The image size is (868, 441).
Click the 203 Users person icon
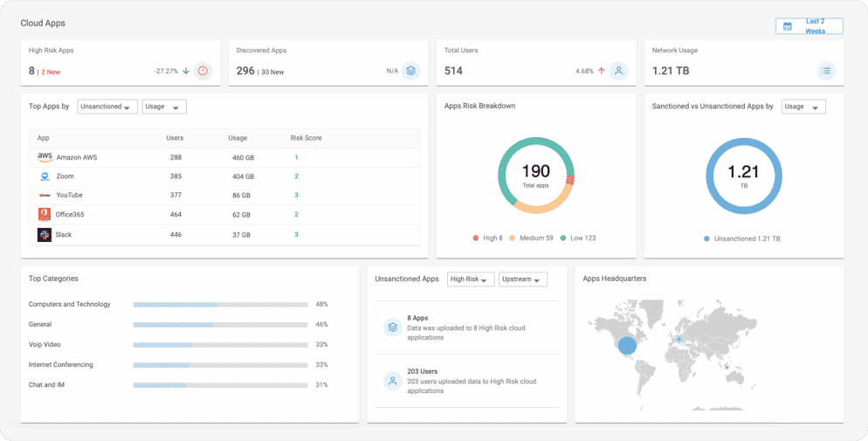click(392, 381)
